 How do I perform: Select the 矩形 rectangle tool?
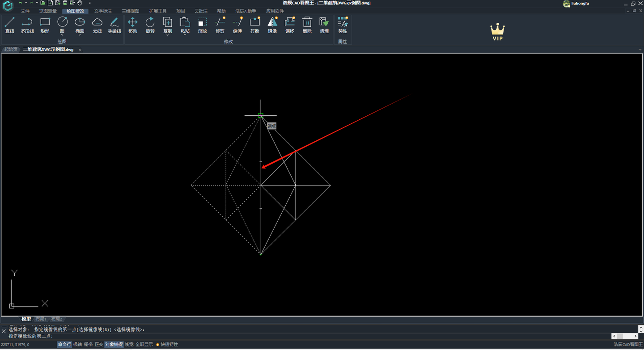pos(45,25)
